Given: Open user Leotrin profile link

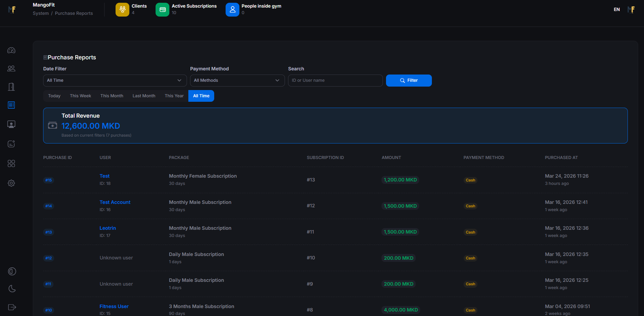Looking at the screenshot, I should (107, 228).
